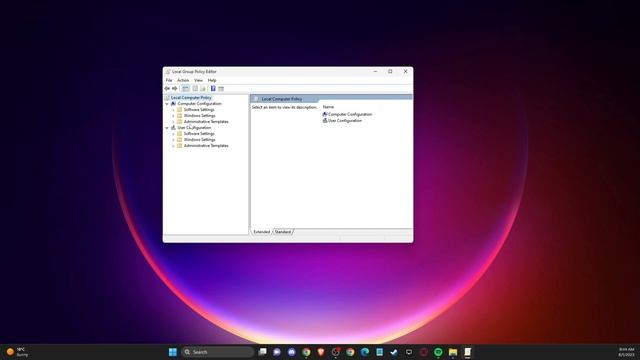Screen dimensions: 640x360
Task: Open the File menu
Action: pyautogui.click(x=169, y=80)
